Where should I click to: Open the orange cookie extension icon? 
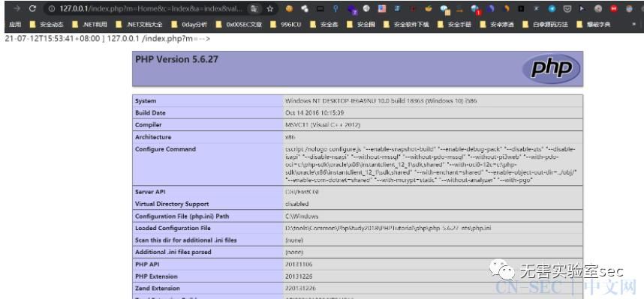tap(289, 8)
